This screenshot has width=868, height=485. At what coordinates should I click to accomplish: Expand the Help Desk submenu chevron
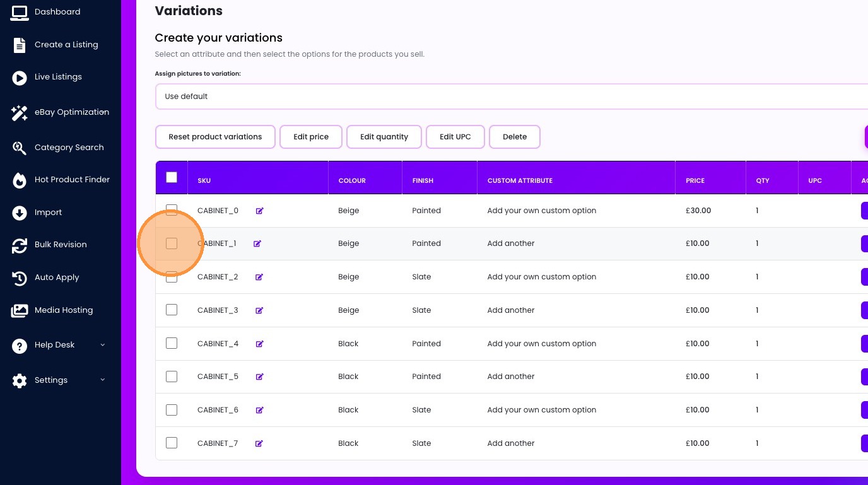tap(103, 345)
